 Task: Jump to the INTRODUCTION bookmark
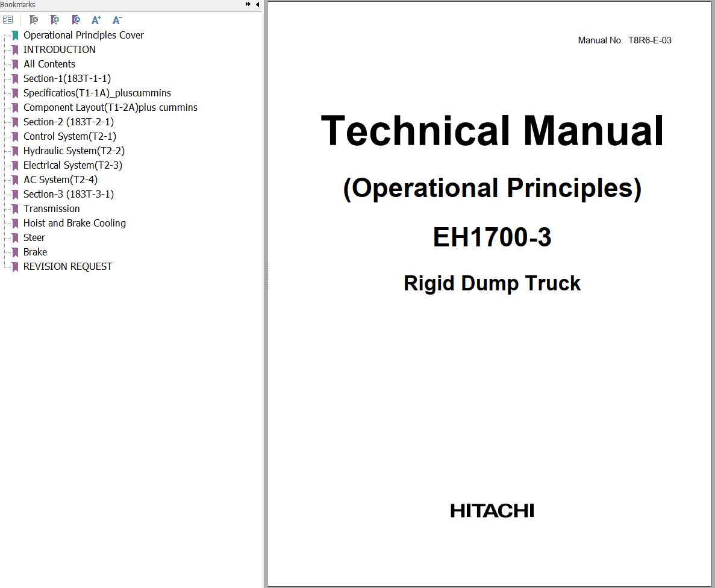coord(59,49)
